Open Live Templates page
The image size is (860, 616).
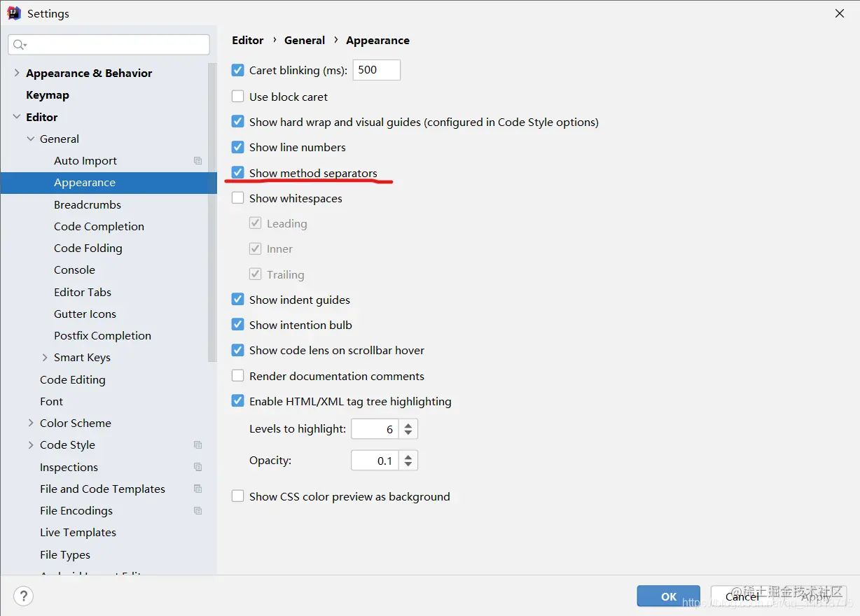tap(78, 532)
